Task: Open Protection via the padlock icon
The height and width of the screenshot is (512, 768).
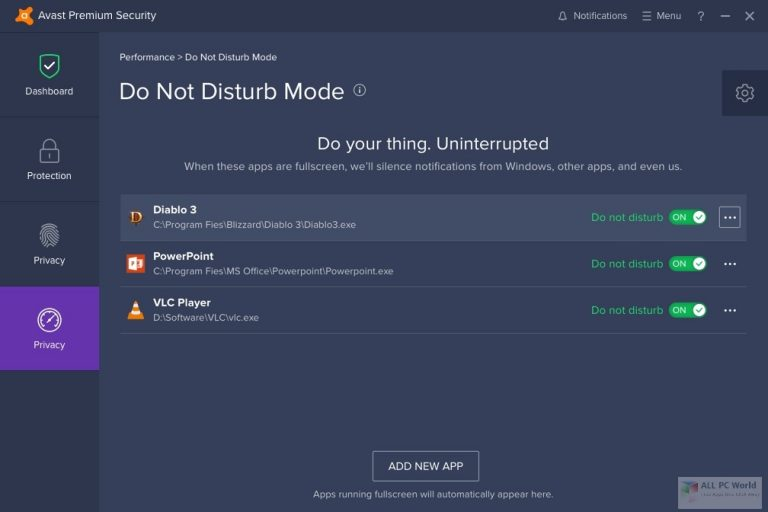Action: (x=49, y=150)
